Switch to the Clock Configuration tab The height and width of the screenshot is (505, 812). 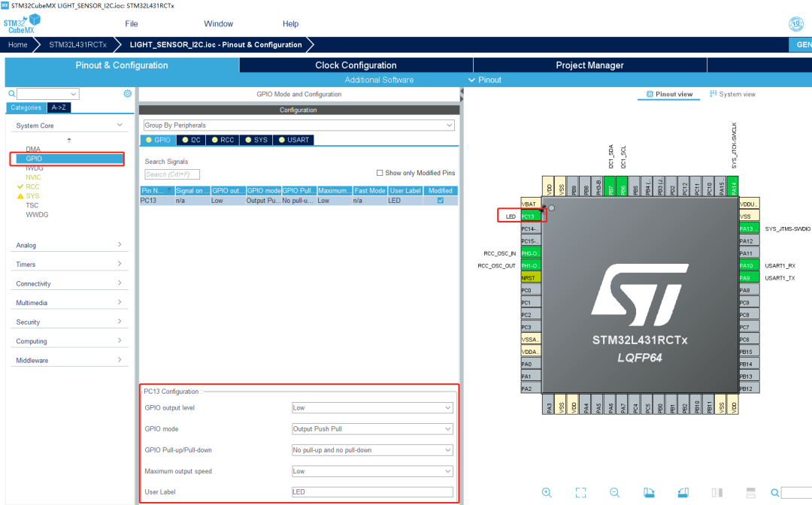pyautogui.click(x=356, y=65)
